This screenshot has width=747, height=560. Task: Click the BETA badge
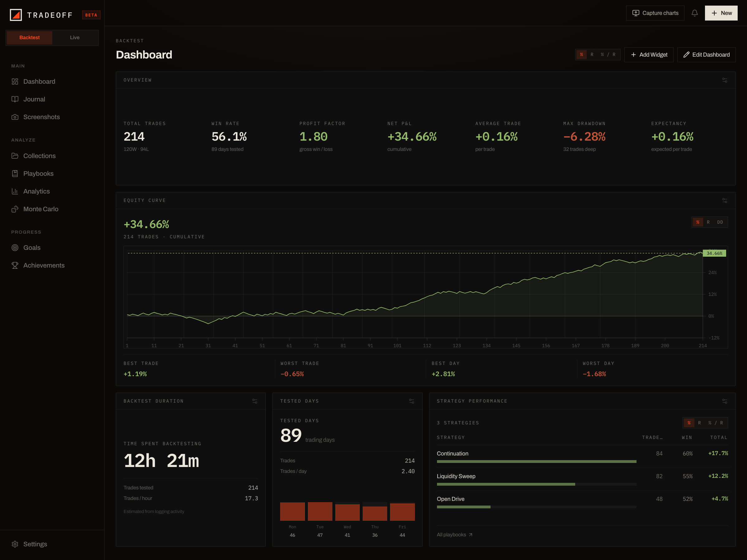pyautogui.click(x=91, y=15)
